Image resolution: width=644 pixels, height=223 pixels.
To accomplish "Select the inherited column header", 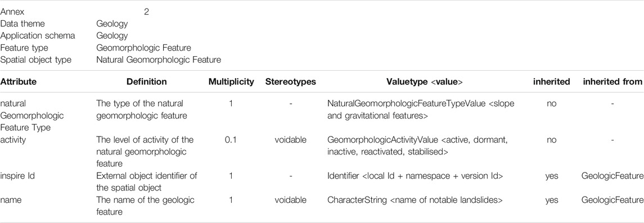I will (x=551, y=82).
